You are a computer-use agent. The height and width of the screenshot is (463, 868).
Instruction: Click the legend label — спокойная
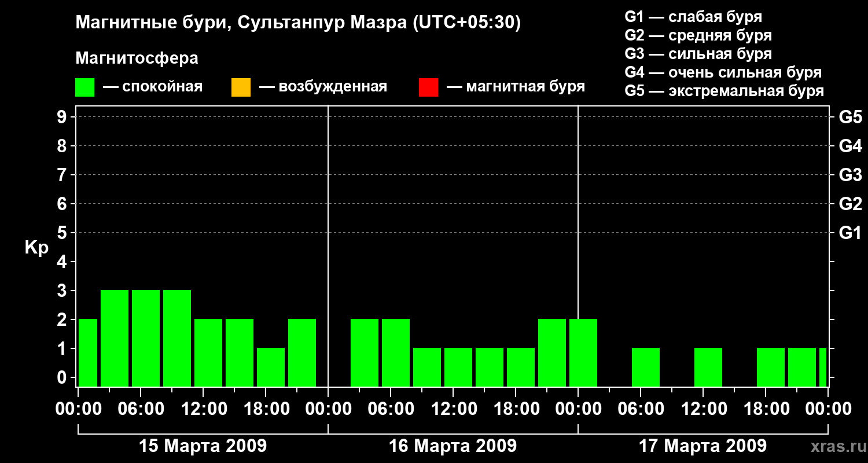(153, 87)
